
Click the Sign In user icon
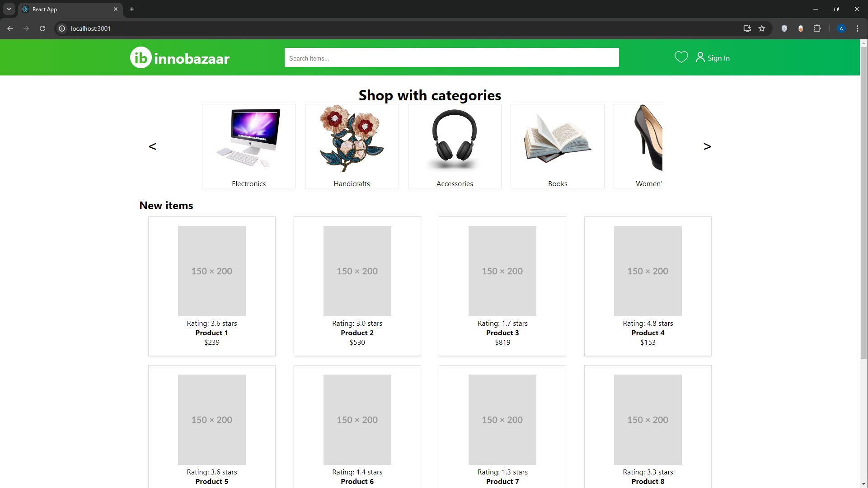point(700,57)
